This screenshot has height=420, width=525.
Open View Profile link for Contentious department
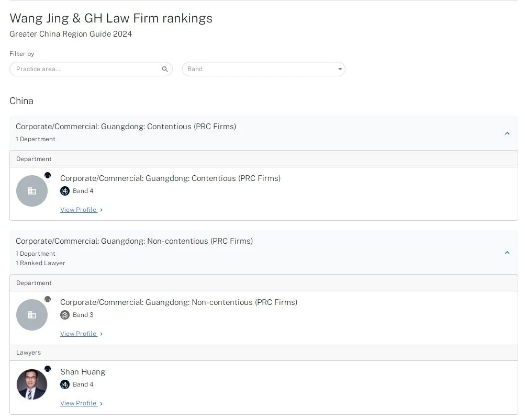point(81,210)
